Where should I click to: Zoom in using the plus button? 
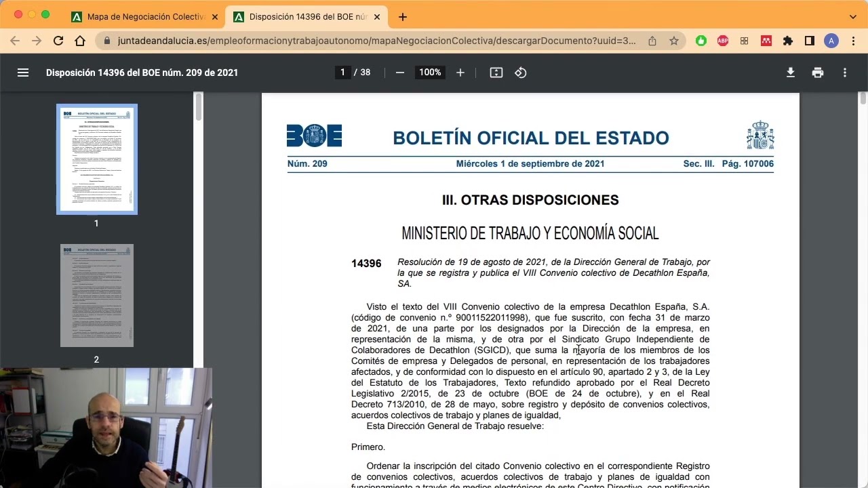point(460,73)
